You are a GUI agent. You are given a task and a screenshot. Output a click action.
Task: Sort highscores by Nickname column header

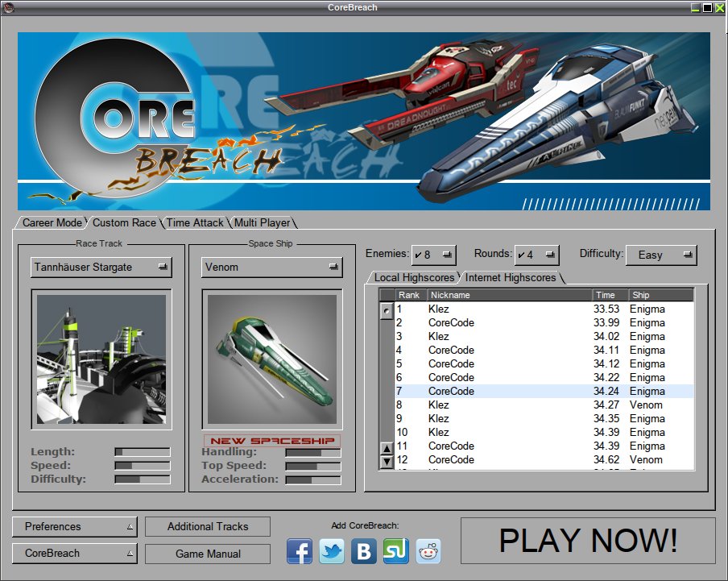point(509,295)
